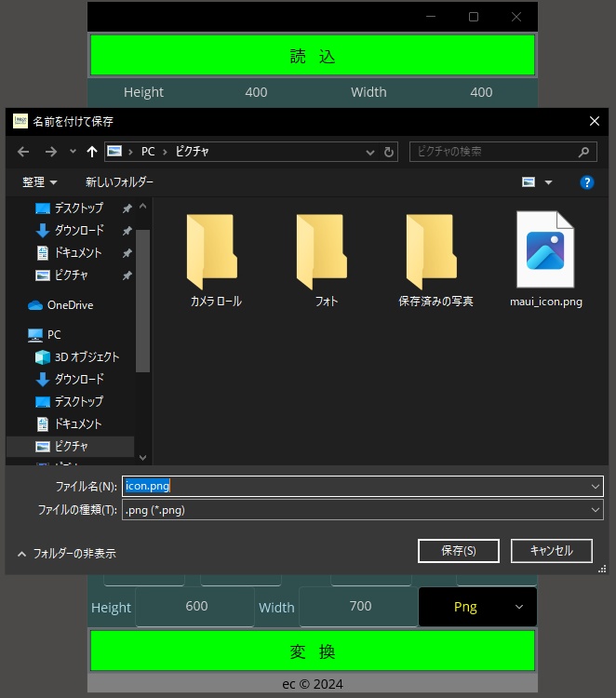Click the address bar folder icon
The width and height of the screenshot is (616, 698).
pyautogui.click(x=114, y=152)
